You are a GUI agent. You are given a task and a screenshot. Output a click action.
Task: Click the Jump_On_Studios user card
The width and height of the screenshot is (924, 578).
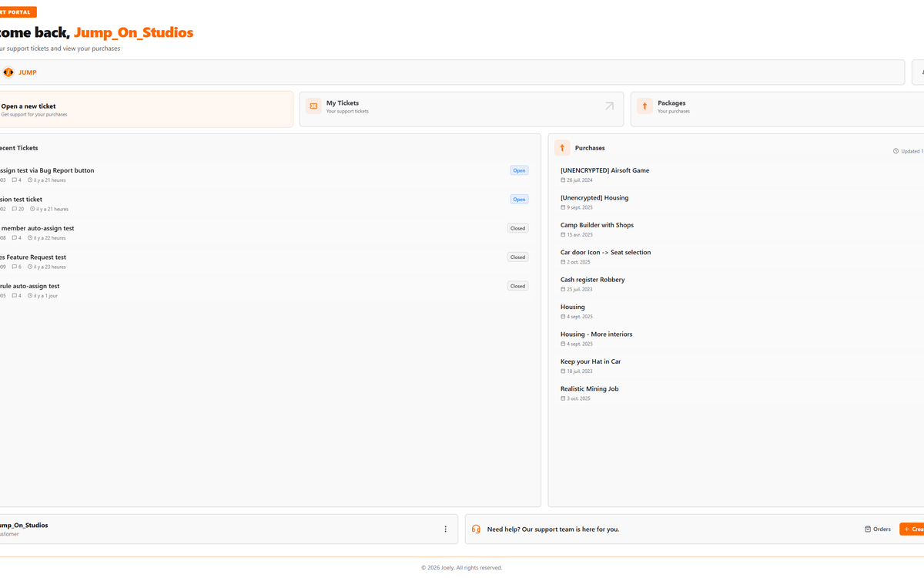[x=228, y=529]
